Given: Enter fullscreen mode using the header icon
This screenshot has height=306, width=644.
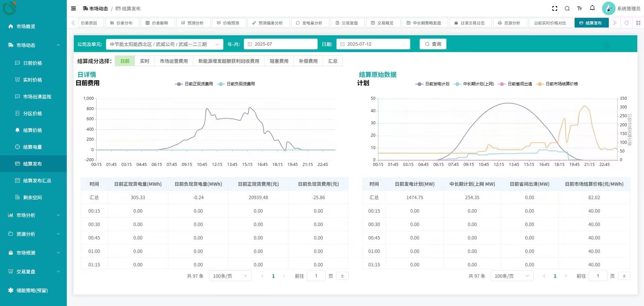Looking at the screenshot, I should point(555,9).
